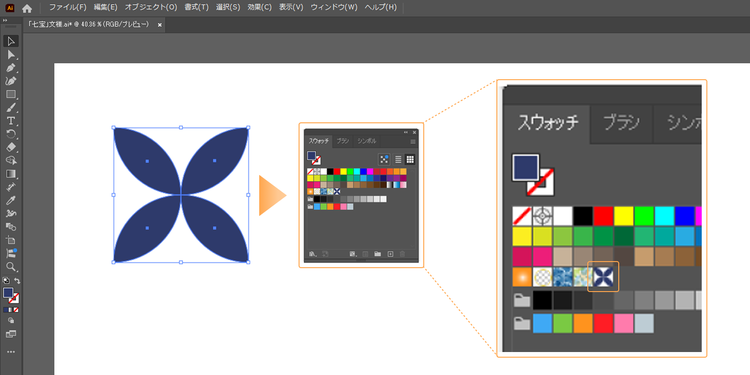Select the Rectangle tool
This screenshot has height=375, width=750.
click(11, 94)
